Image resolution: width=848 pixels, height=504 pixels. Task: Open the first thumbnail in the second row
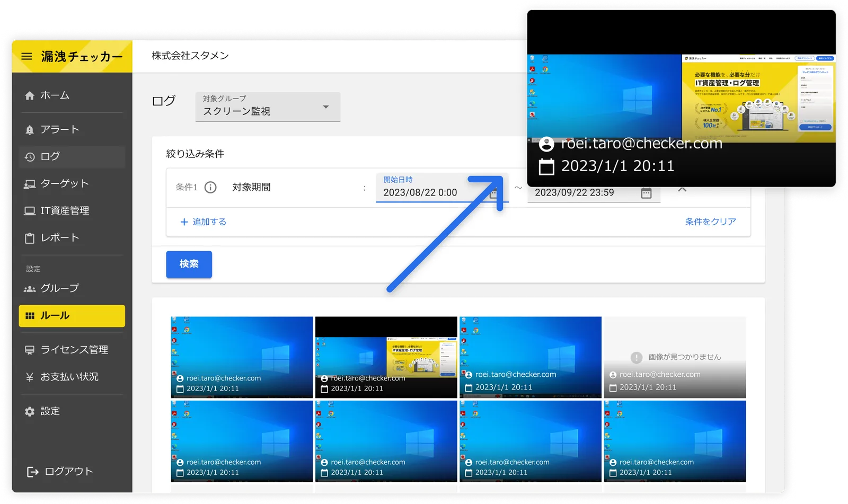point(242,441)
